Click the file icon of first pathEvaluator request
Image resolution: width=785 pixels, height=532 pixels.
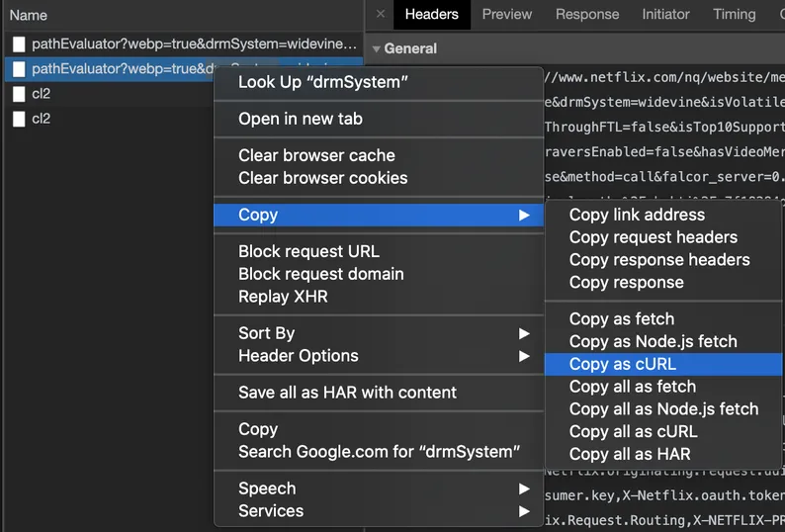pos(19,44)
